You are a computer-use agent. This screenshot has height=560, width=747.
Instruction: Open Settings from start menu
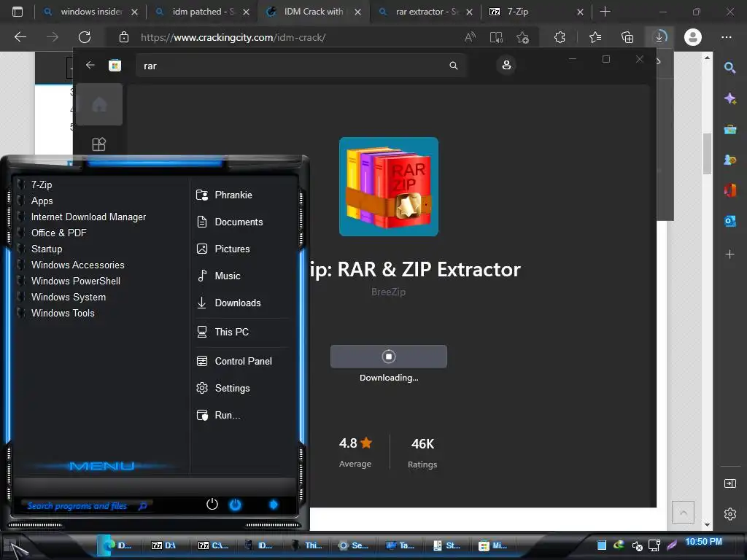[x=232, y=388]
